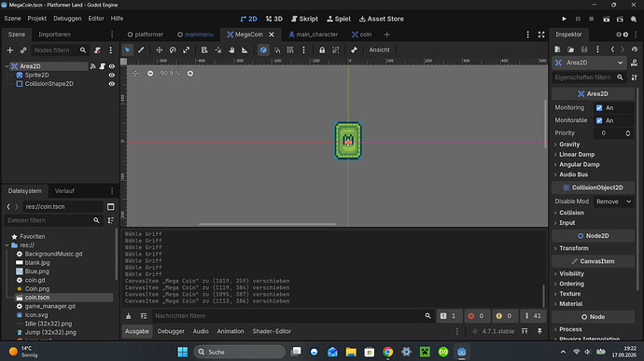Open the main_character scene tab
The width and height of the screenshot is (644, 361).
[313, 35]
